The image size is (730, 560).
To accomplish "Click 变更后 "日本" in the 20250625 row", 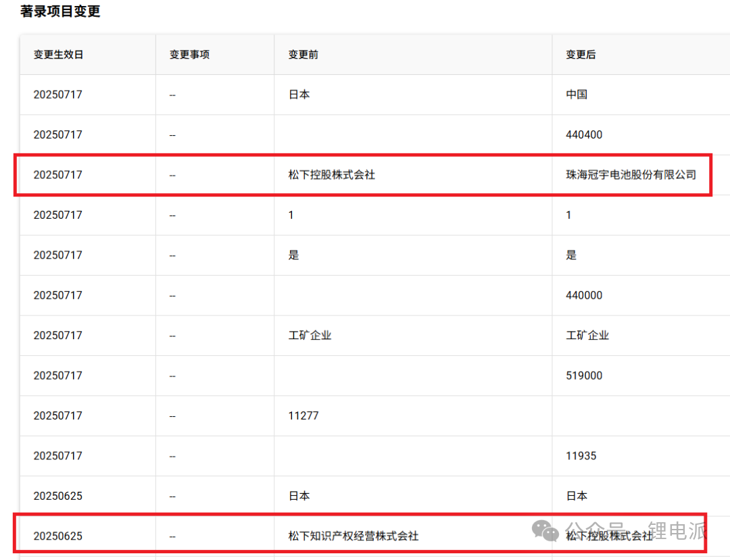I will click(577, 496).
